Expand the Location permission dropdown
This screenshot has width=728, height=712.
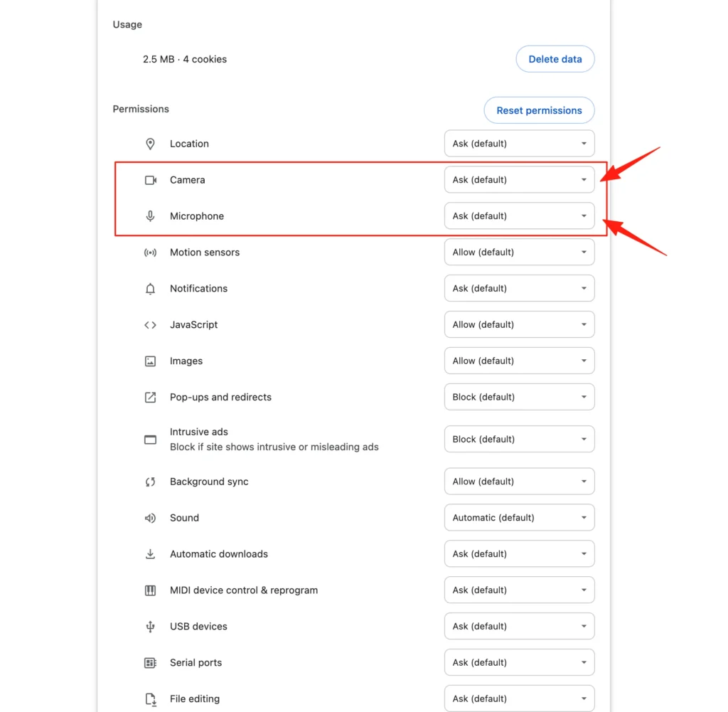519,144
